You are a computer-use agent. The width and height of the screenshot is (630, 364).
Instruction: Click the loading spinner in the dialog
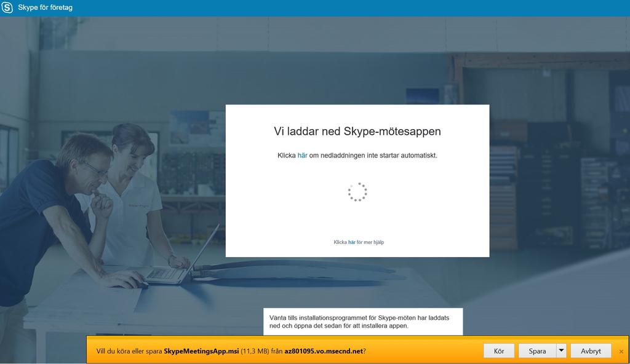pyautogui.click(x=357, y=192)
